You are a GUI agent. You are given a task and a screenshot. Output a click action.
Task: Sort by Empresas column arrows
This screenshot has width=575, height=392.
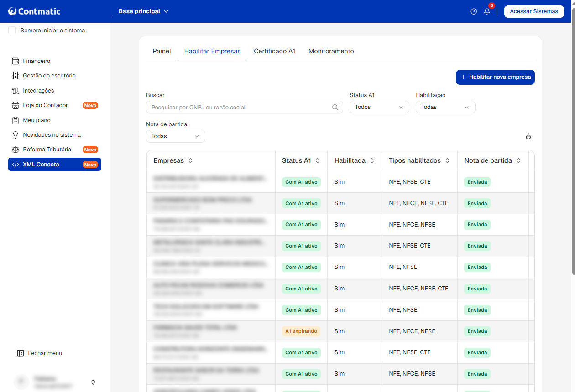(x=190, y=161)
